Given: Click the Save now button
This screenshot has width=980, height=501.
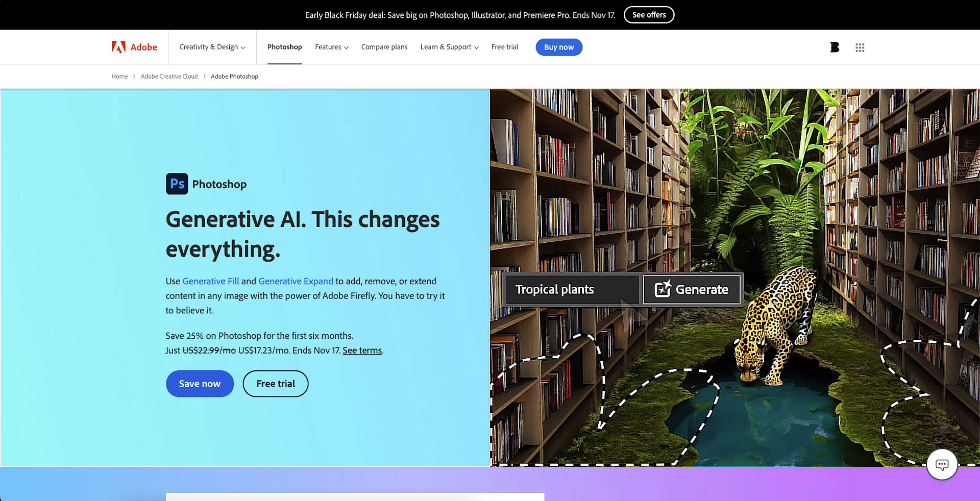Looking at the screenshot, I should 200,384.
